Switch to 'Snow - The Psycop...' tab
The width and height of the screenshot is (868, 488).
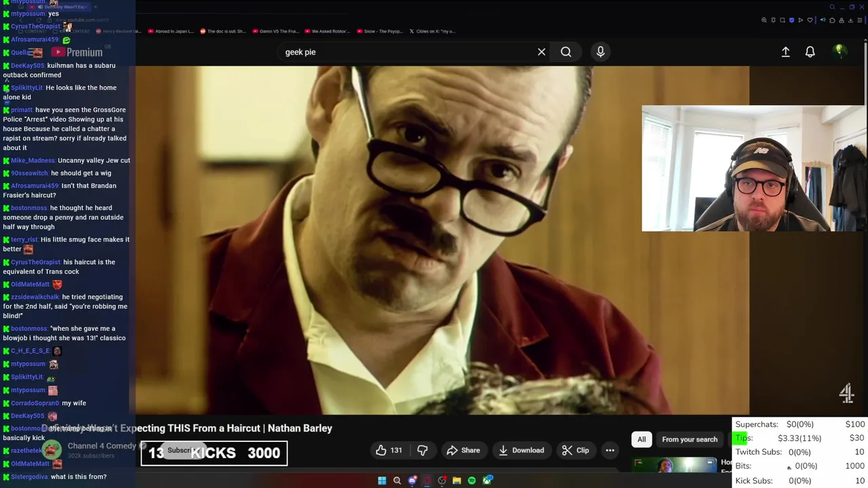point(379,31)
